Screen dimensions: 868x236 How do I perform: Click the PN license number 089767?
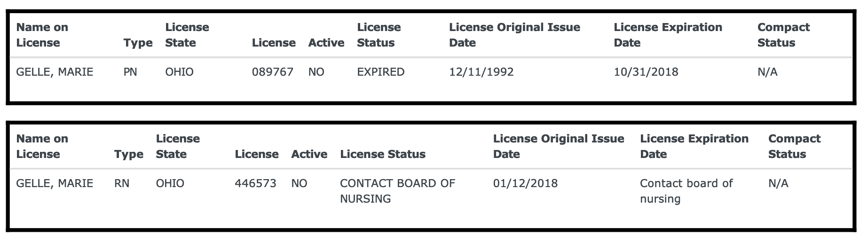(272, 72)
